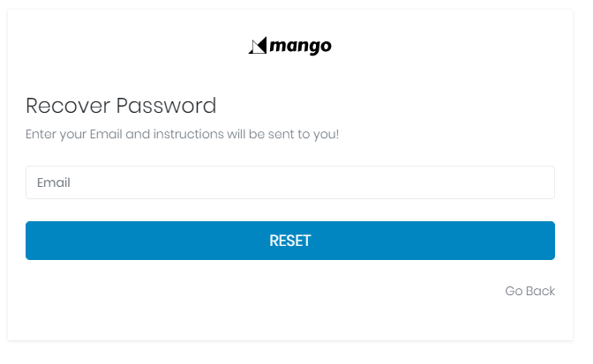Image resolution: width=593 pixels, height=364 pixels.
Task: Click the "Recover Password" title text
Action: 121,106
